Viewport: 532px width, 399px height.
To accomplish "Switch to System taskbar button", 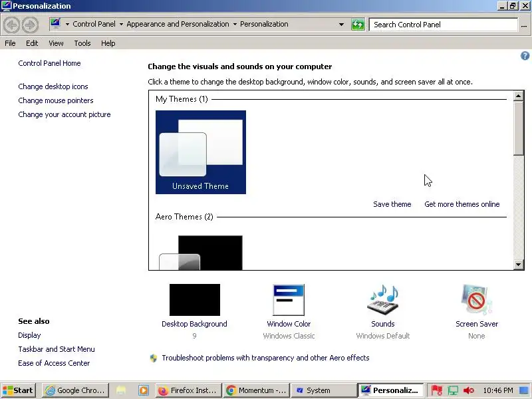I will [x=323, y=390].
